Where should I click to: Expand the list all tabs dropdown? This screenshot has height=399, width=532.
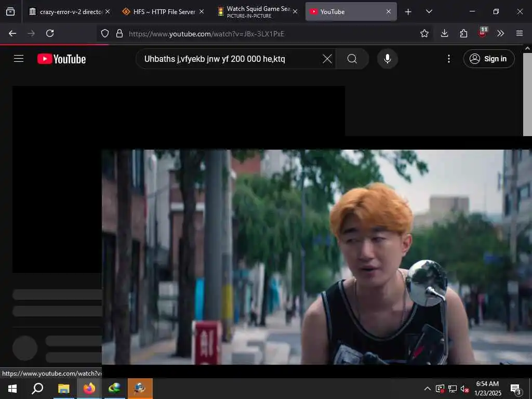click(429, 11)
